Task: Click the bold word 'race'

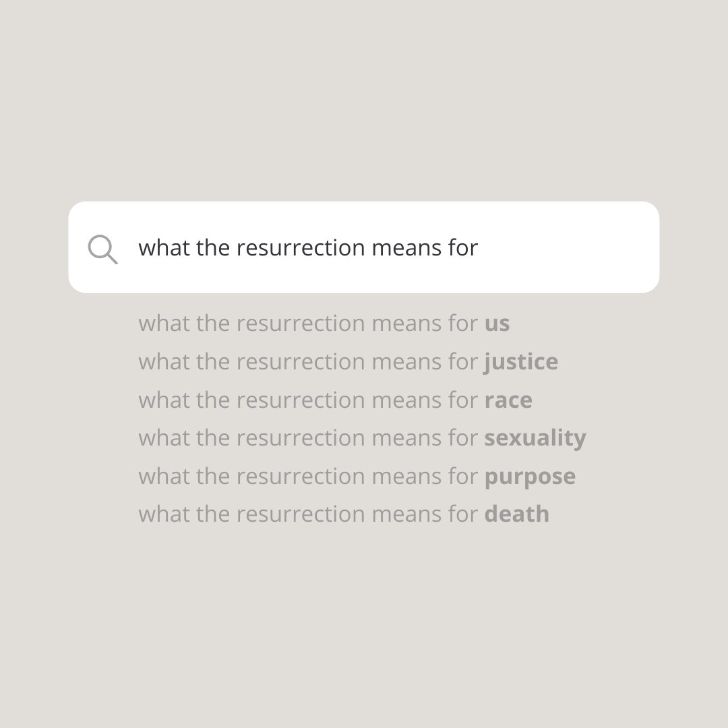Action: 508,400
